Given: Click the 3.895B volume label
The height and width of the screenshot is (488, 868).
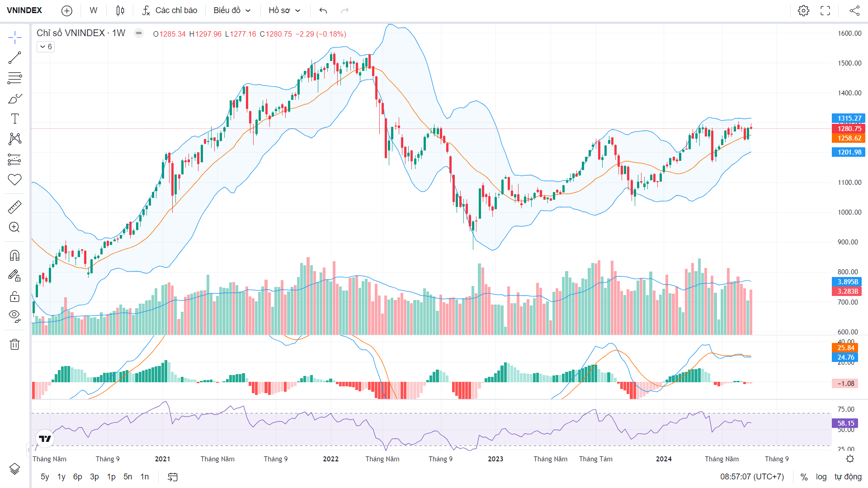Looking at the screenshot, I should [847, 282].
